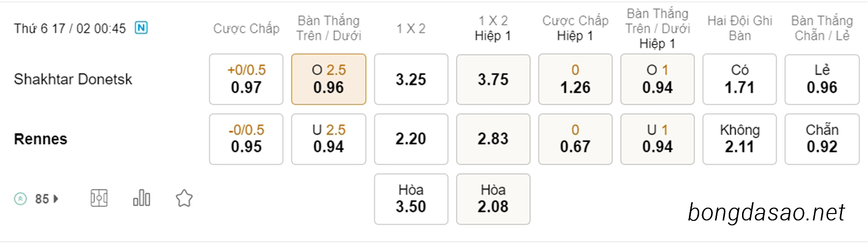Open the Rennes team name link

(40, 139)
